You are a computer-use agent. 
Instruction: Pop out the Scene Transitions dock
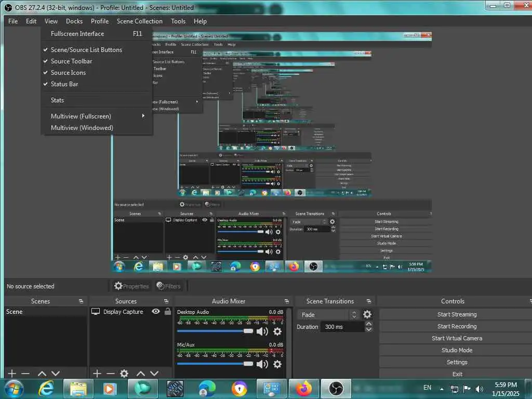(x=369, y=301)
